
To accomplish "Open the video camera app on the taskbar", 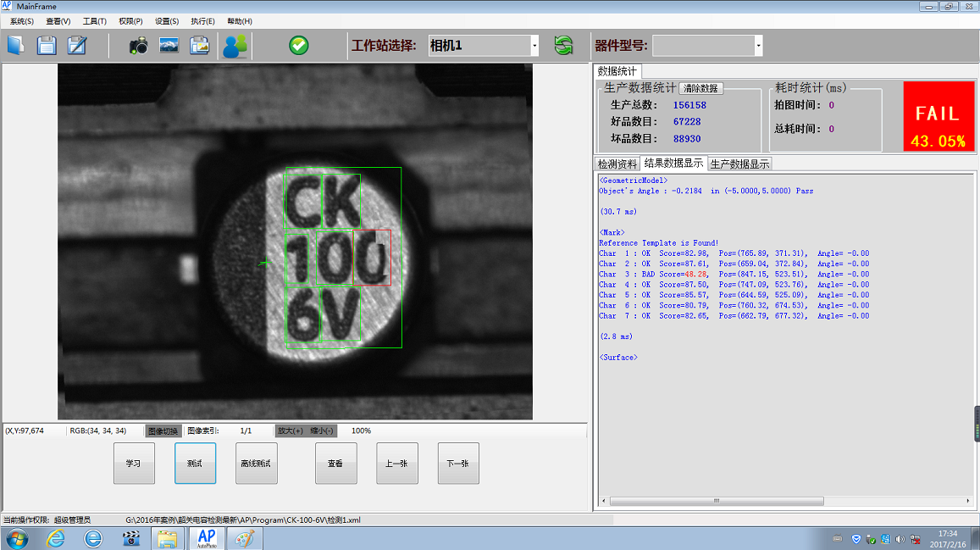I will point(130,538).
